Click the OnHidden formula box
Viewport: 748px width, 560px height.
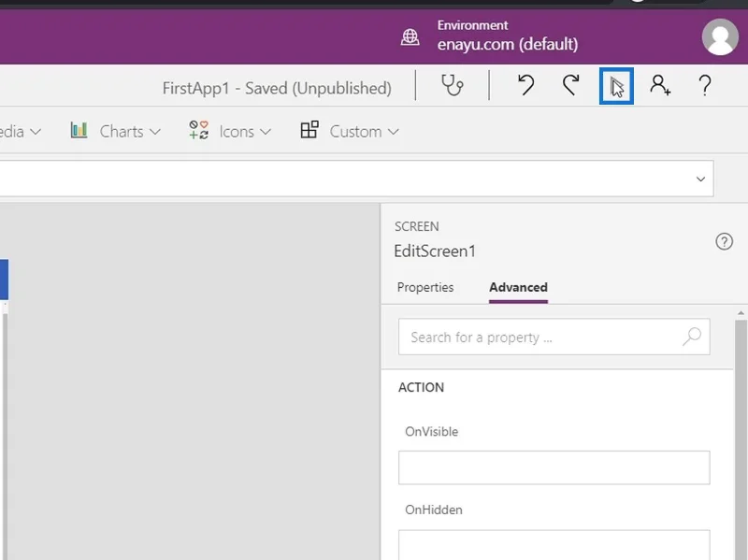(x=554, y=545)
